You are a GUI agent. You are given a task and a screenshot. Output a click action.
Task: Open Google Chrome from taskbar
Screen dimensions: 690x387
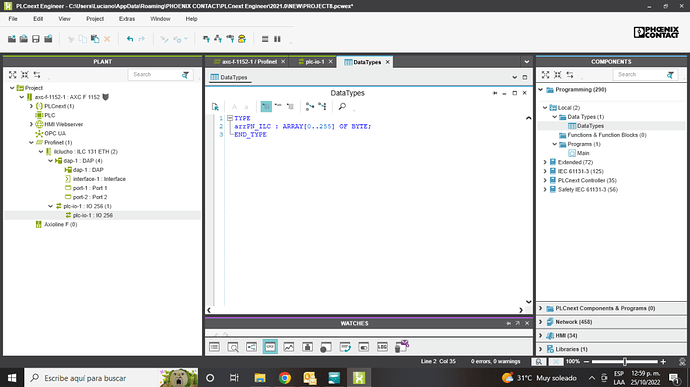click(x=285, y=378)
